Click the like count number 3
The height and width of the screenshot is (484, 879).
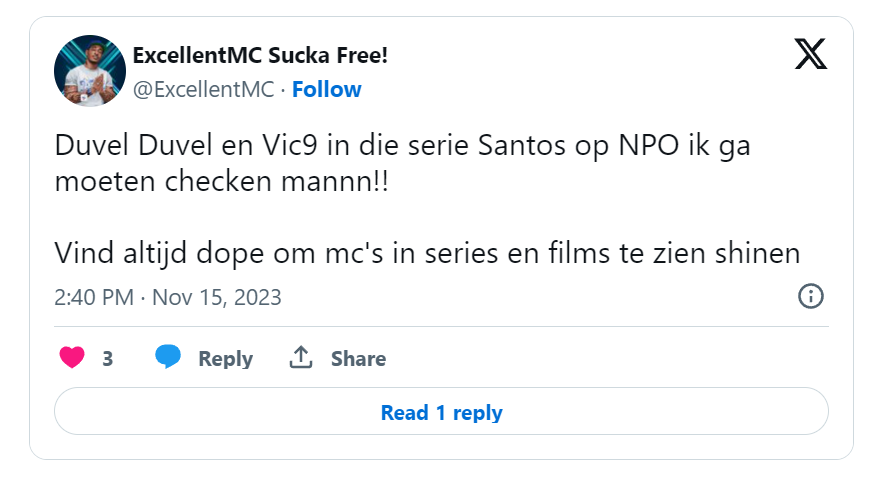[107, 358]
